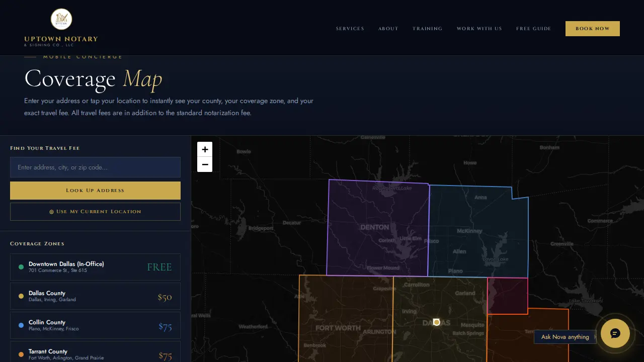This screenshot has height=362, width=644.
Task: Pick the Tarrant County zone card
Action: 95,352
